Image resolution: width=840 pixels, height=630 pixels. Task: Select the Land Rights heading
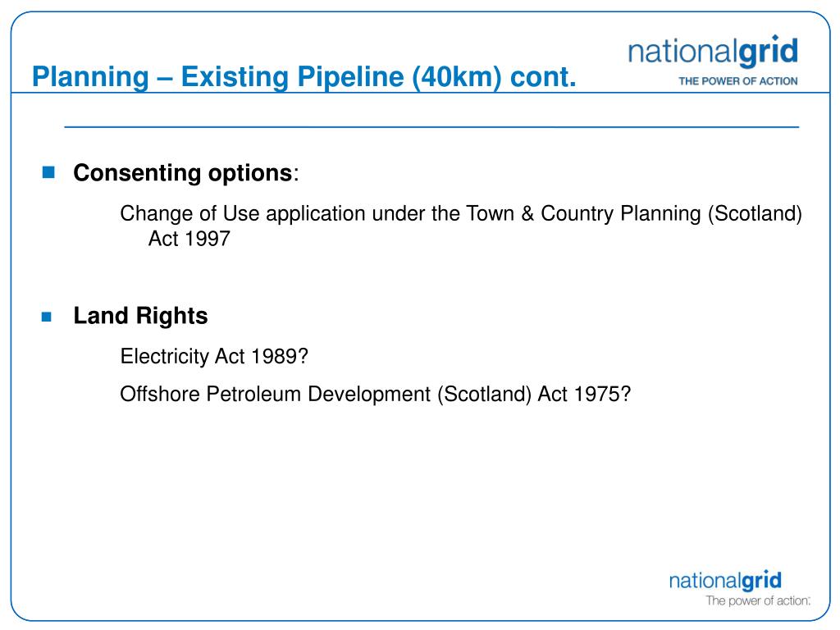pos(140,316)
